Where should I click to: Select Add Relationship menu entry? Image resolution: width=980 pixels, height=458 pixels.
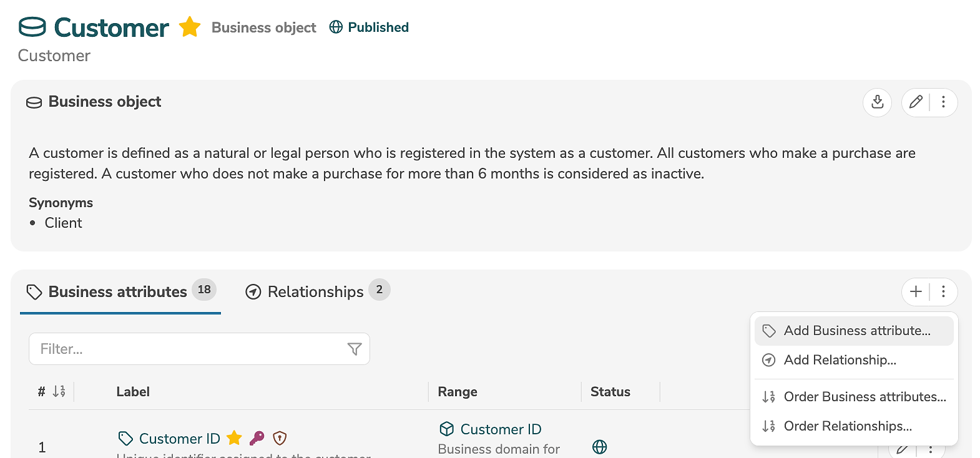[x=840, y=360]
